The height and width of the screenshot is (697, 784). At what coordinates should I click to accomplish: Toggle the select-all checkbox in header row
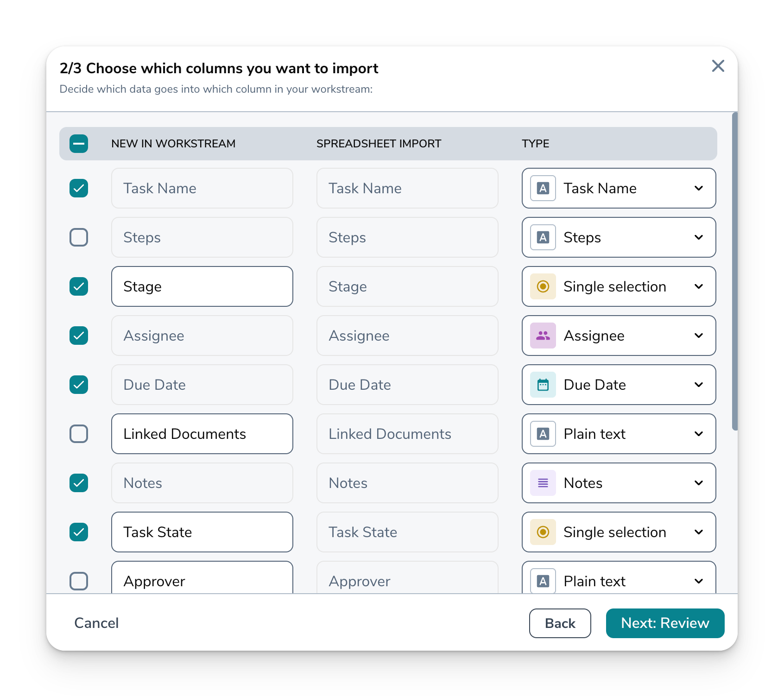coord(79,144)
